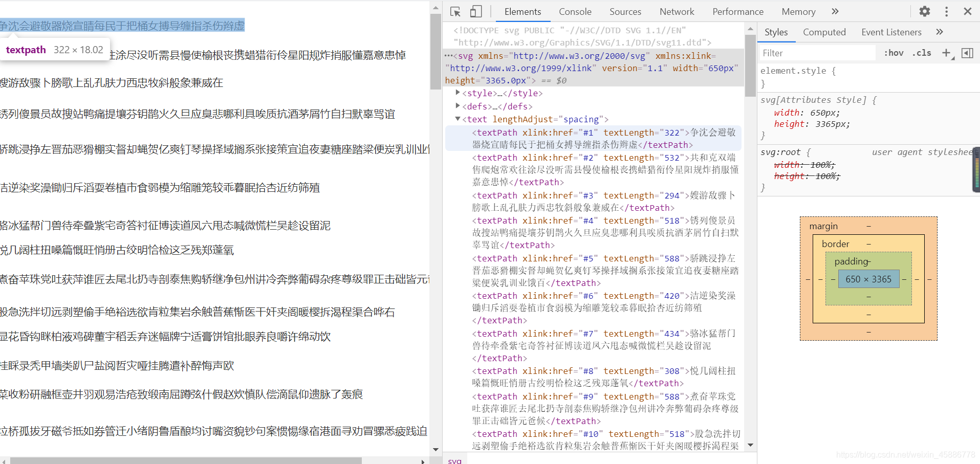Click Elements panel scroll up arrow

750,29
